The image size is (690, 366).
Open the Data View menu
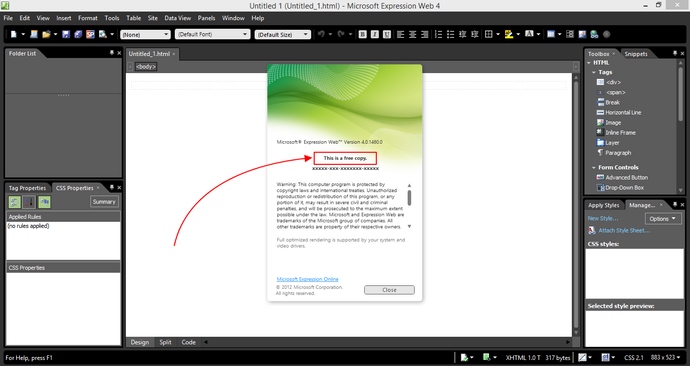177,18
